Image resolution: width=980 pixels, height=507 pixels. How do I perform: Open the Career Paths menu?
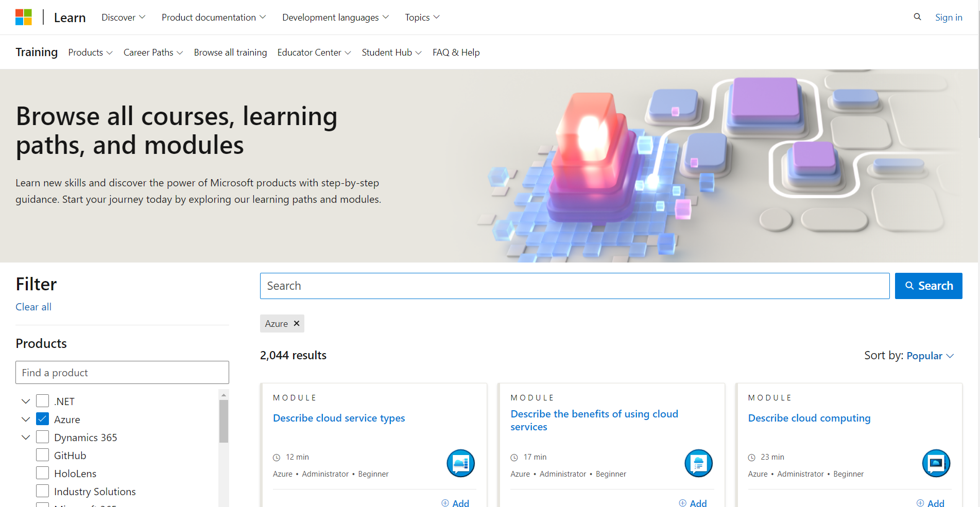click(x=153, y=53)
